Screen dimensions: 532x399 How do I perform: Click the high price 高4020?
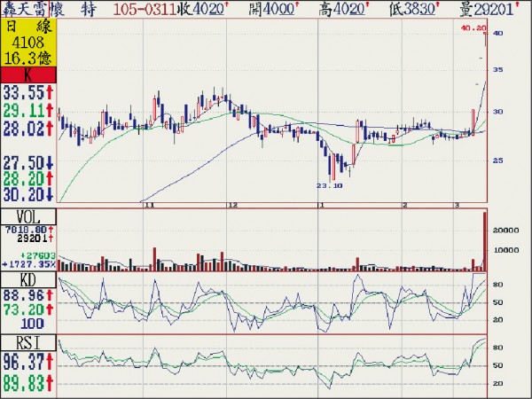(x=343, y=9)
